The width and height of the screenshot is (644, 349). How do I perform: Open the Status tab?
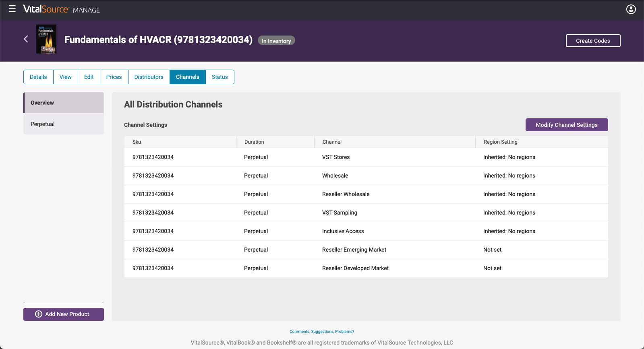tap(220, 77)
